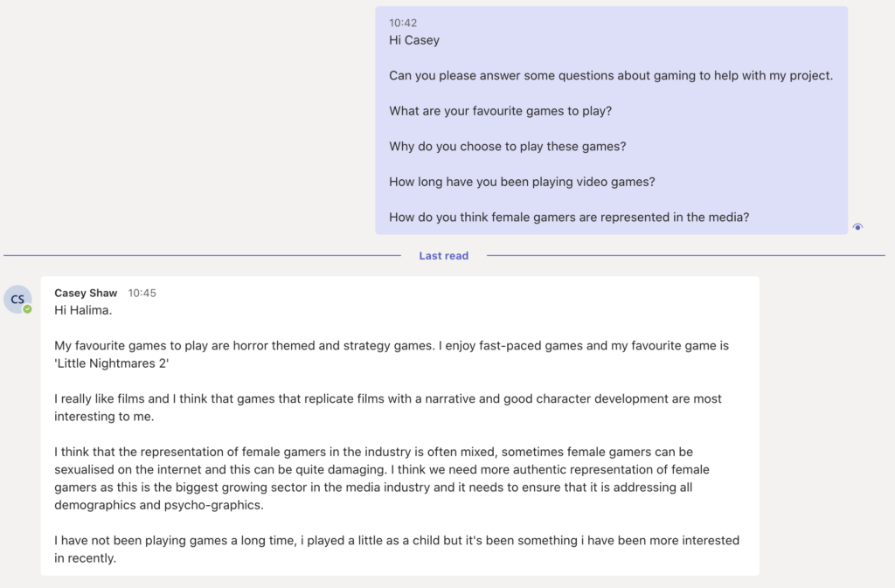Screen dimensions: 895x588
Task: Click the request to answer gaming project questions
Action: 611,75
